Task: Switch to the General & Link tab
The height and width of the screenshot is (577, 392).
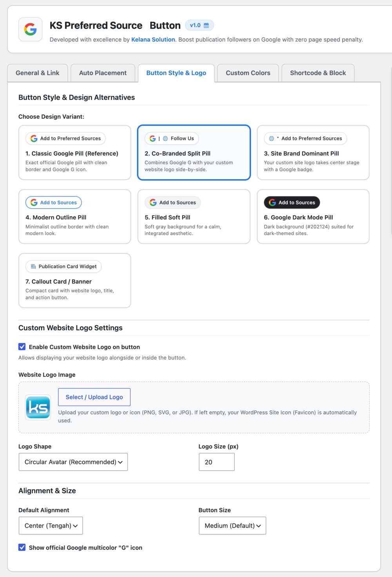Action: [38, 73]
